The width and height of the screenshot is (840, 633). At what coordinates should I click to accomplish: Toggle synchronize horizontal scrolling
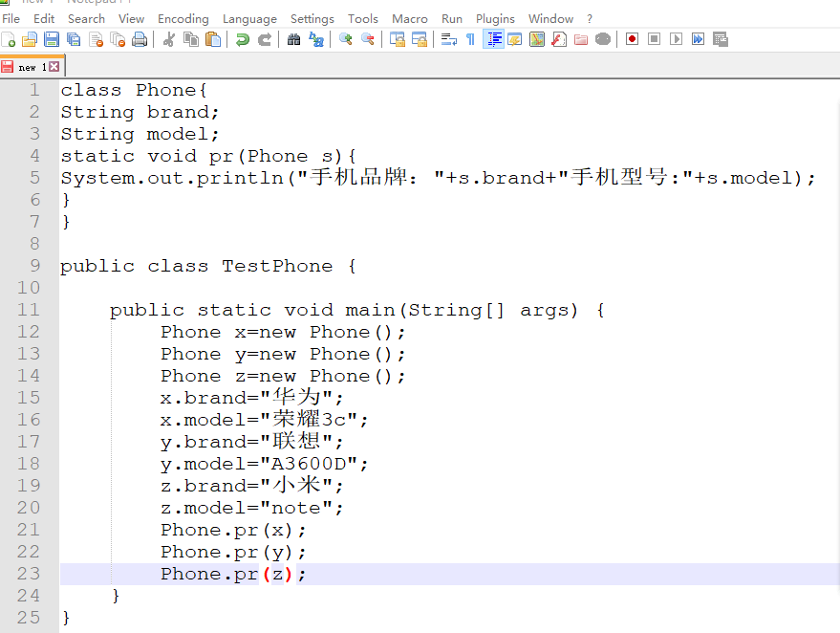[x=419, y=39]
